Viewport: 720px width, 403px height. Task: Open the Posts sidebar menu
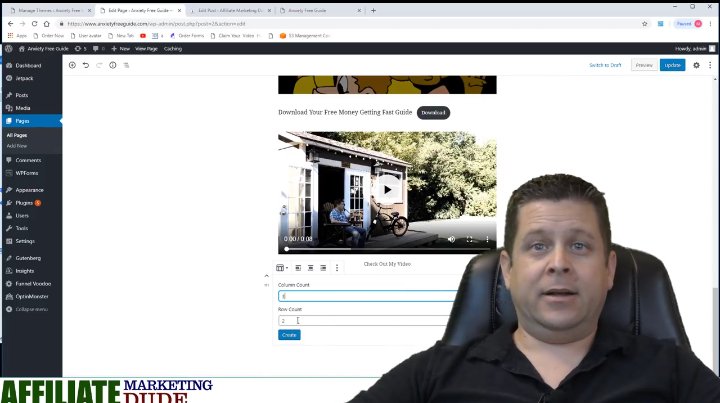click(x=22, y=95)
